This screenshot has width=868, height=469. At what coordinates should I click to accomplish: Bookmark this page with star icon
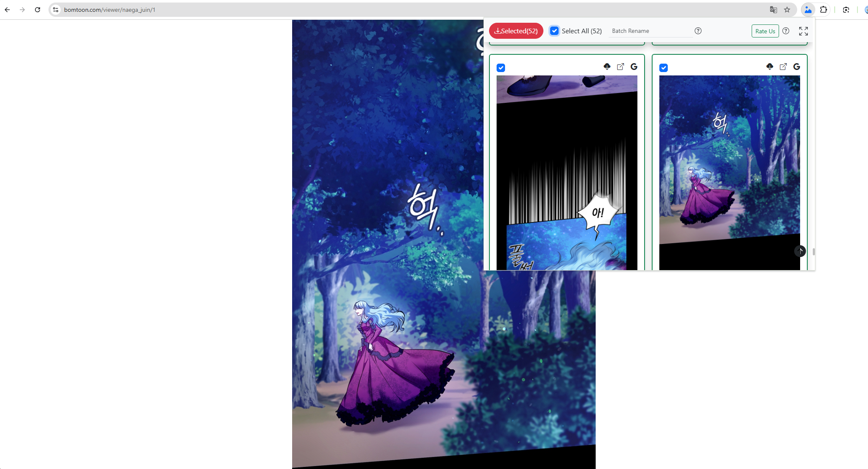point(787,10)
